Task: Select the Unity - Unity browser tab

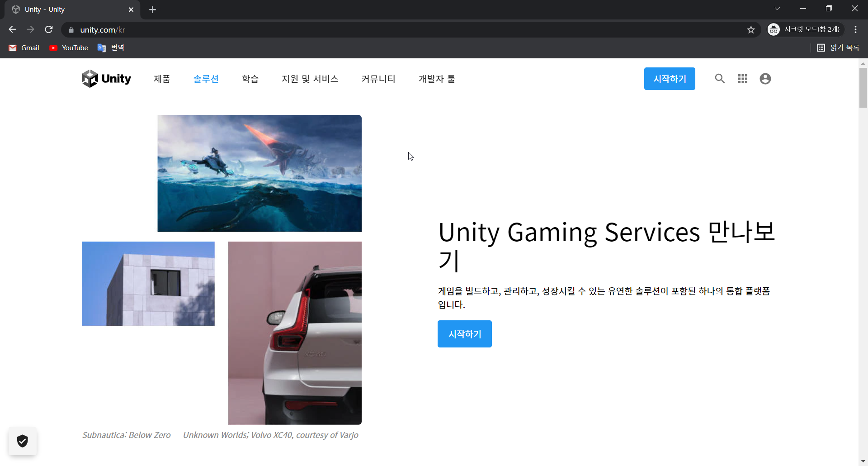Action: pyautogui.click(x=72, y=10)
